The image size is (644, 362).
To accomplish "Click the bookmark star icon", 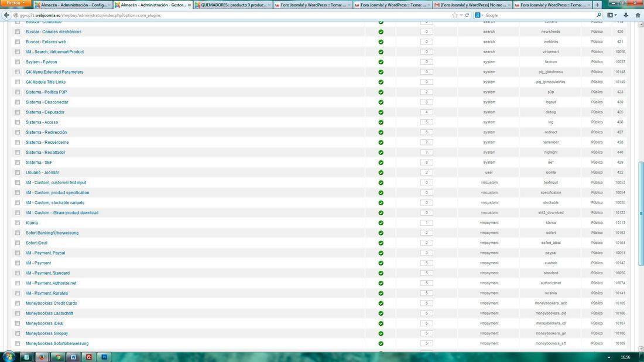I will click(455, 15).
